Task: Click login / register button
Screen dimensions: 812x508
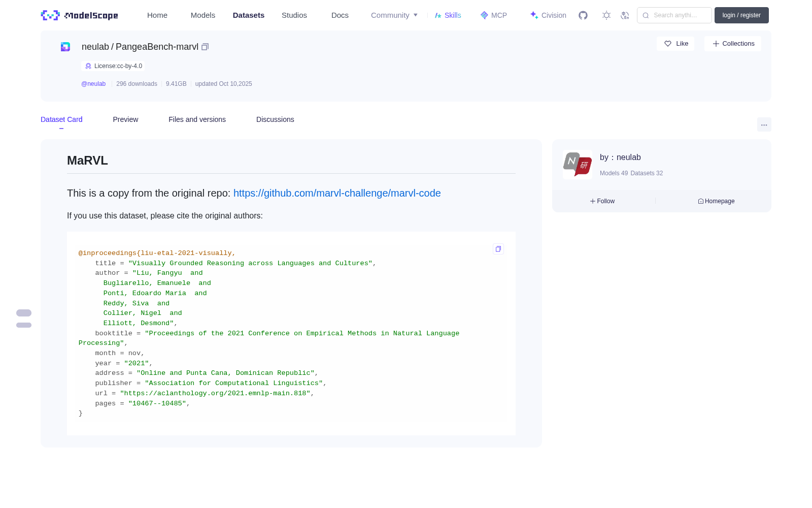Action: coord(741,15)
